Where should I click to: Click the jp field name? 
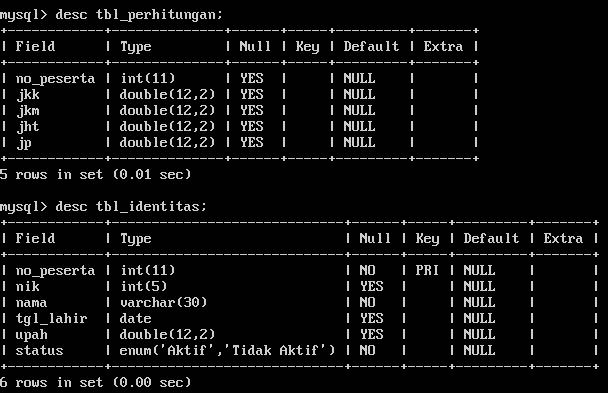click(x=24, y=143)
